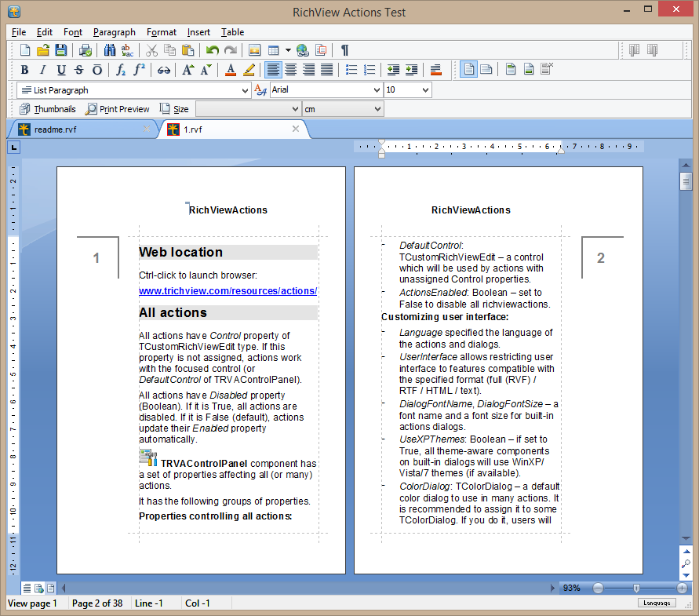The height and width of the screenshot is (616, 699).
Task: Open the List Paragraph style dropdown
Action: tap(245, 90)
